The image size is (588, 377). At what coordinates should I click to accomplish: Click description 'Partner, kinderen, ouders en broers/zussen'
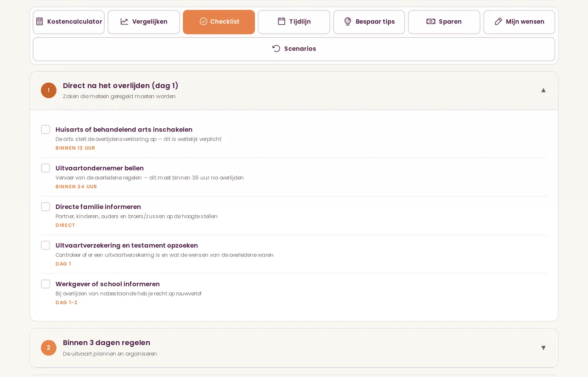[136, 216]
